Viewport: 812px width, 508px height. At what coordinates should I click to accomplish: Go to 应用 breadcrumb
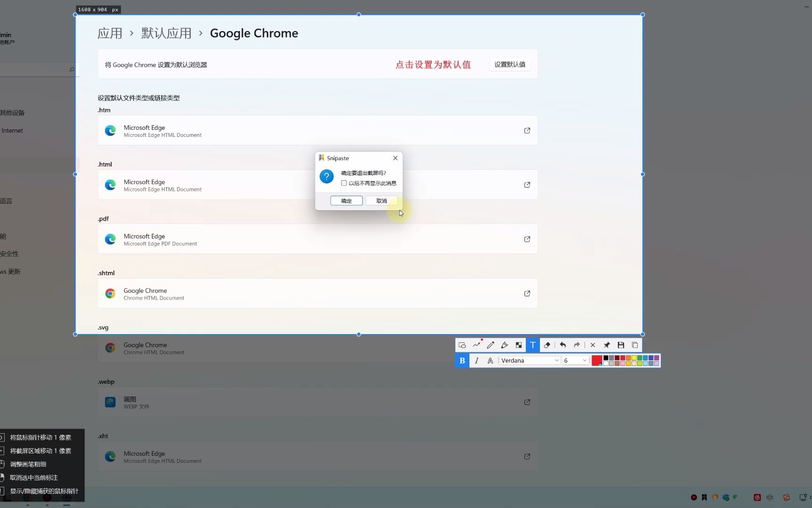(110, 33)
